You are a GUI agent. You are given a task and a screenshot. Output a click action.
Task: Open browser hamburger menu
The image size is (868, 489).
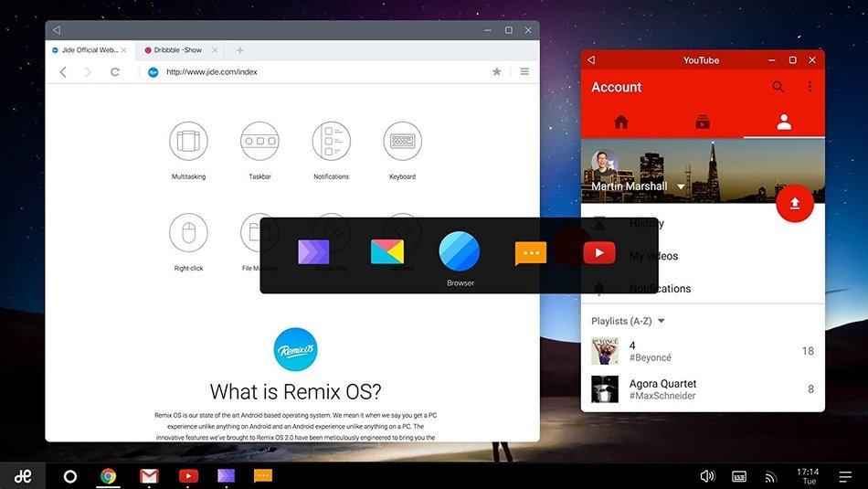pyautogui.click(x=524, y=71)
